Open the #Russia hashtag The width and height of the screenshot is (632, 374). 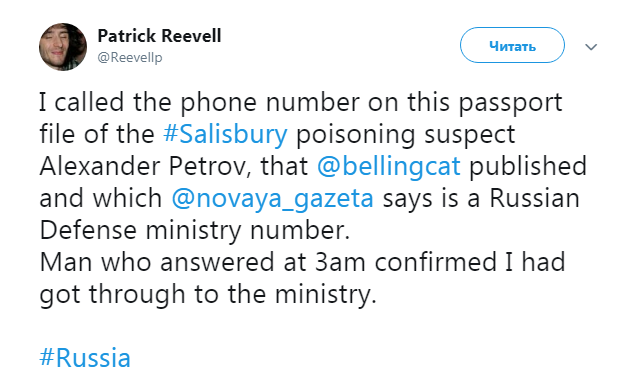[85, 357]
